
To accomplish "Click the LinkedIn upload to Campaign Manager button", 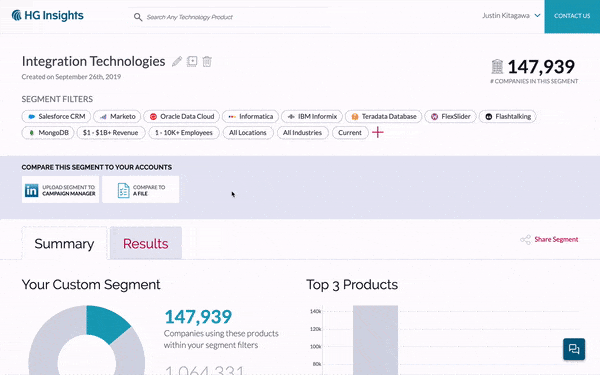I will coord(60,190).
